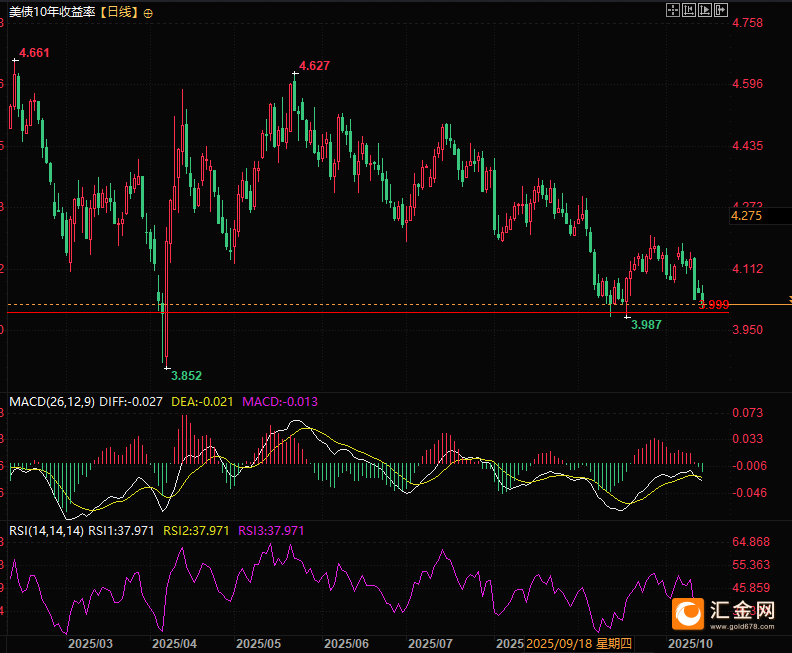Image resolution: width=792 pixels, height=653 pixels.
Task: Click the DIFF:-0.027 value
Action: (x=131, y=402)
